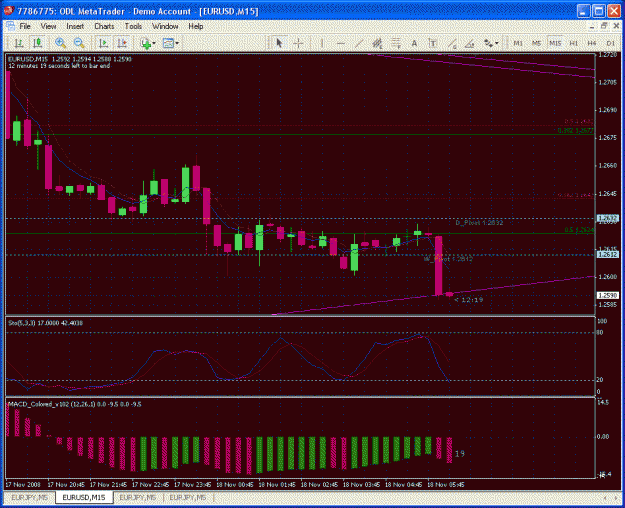625x508 pixels.
Task: Select the equidistant channel tool
Action: [377, 43]
